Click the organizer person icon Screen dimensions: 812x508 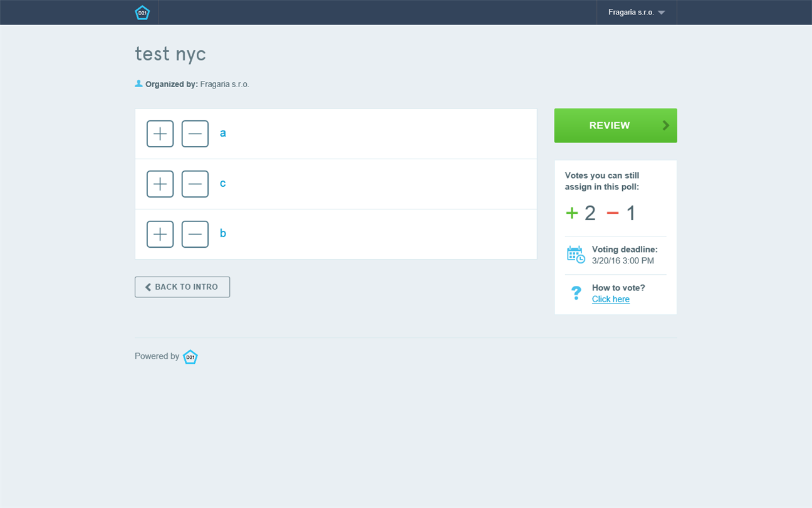pyautogui.click(x=138, y=83)
